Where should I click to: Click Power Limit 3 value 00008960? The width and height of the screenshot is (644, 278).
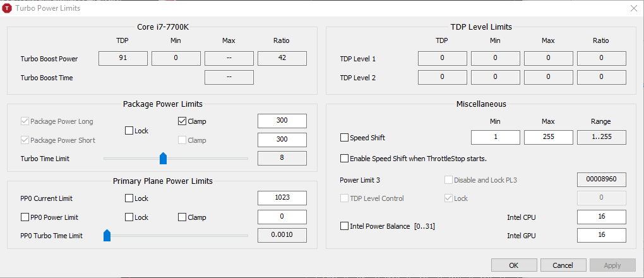tap(602, 179)
